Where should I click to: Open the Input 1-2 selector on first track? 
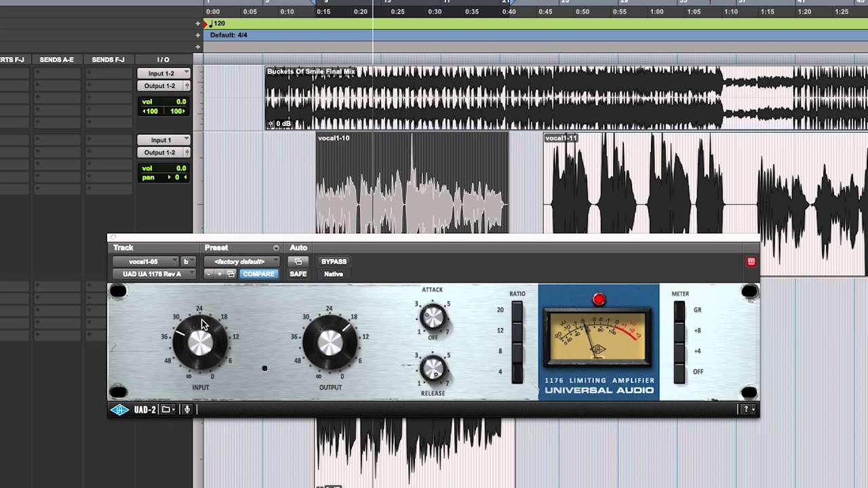(163, 73)
